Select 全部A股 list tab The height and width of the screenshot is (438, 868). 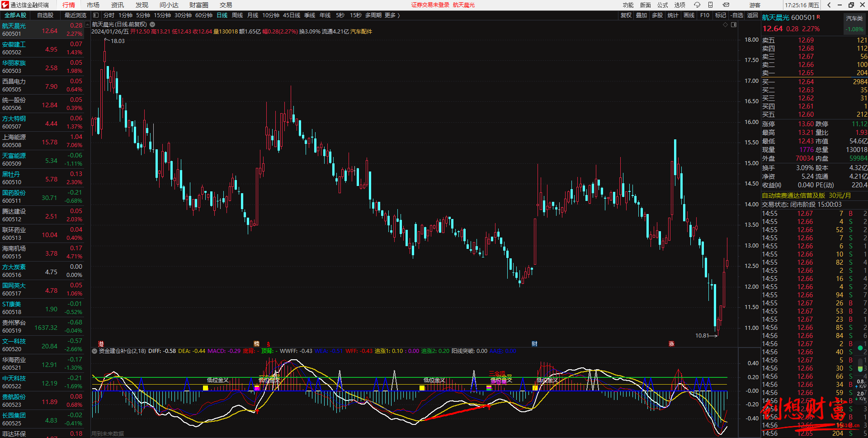[x=15, y=15]
